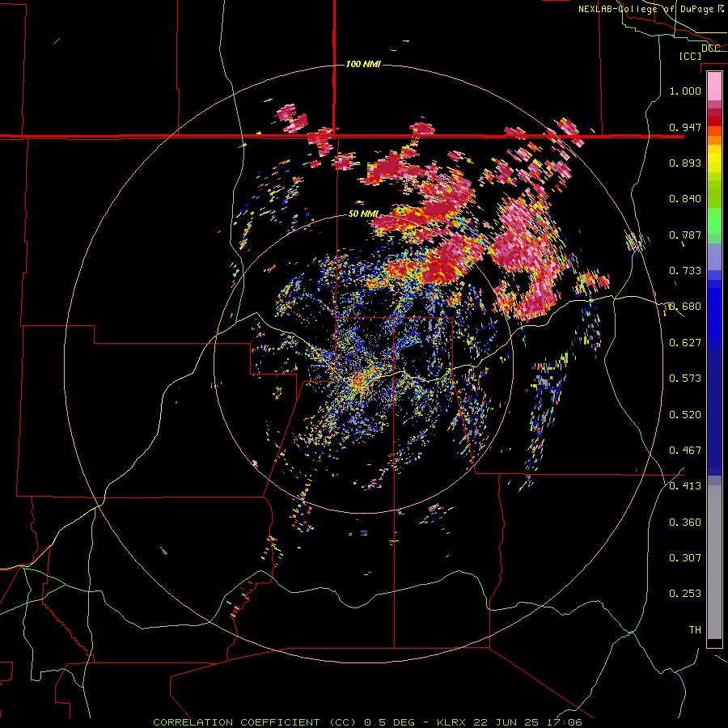Click the 0.520 legend value

pos(685,415)
